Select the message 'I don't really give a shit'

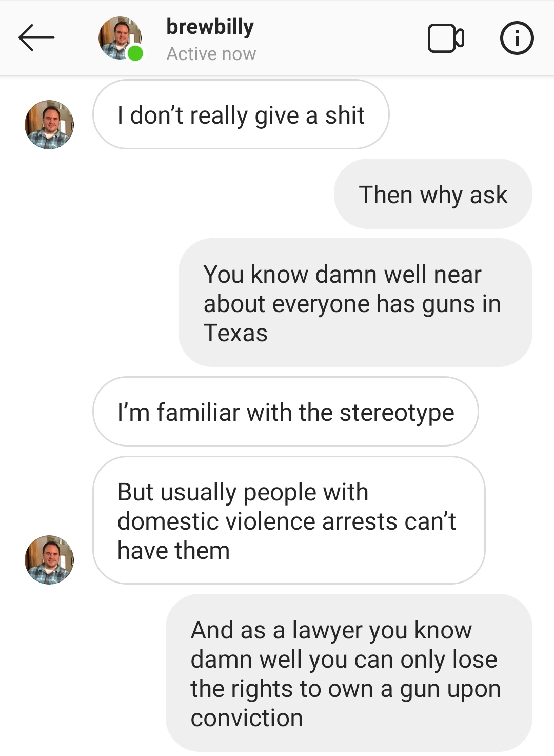pos(241,114)
